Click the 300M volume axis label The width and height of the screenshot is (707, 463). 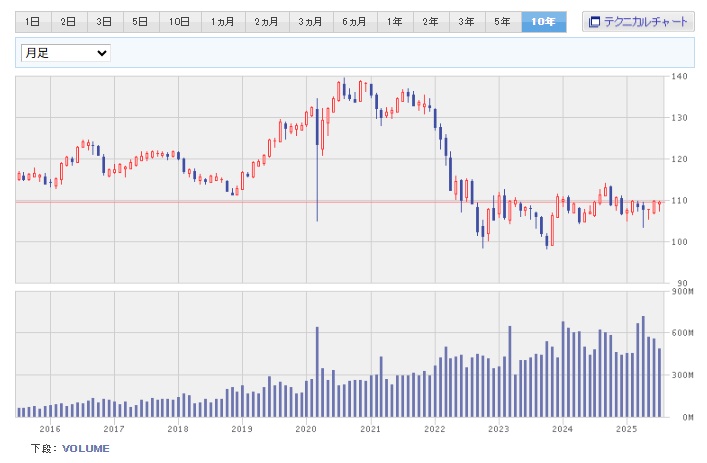(682, 375)
